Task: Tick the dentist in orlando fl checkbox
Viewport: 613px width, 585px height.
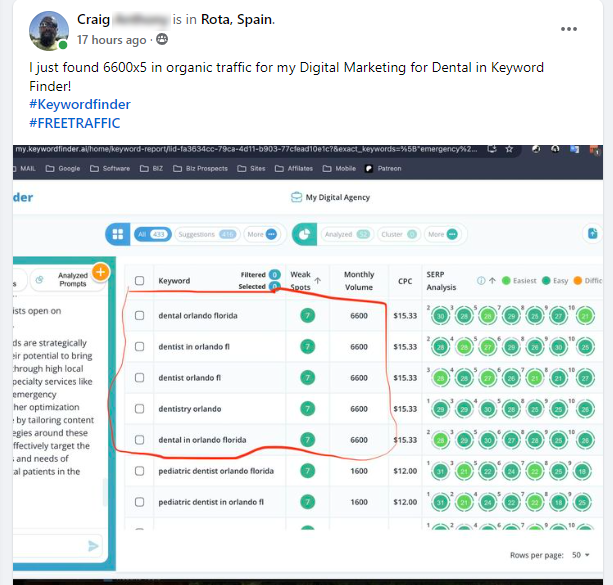Action: (140, 347)
